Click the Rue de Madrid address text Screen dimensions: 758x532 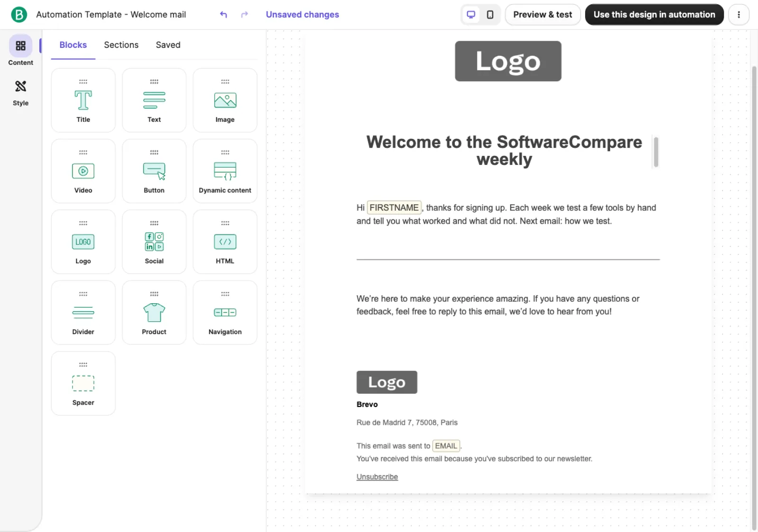point(407,423)
